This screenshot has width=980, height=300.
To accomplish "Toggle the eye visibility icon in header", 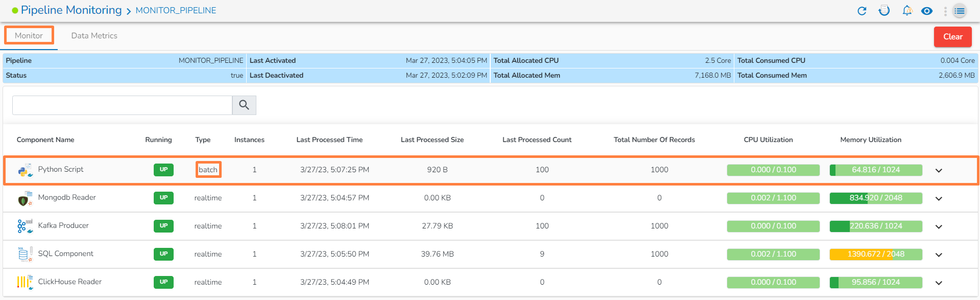I will click(x=927, y=11).
